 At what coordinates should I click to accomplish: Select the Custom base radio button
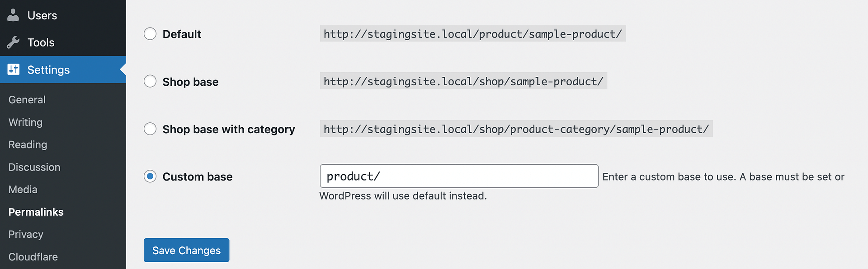click(x=150, y=176)
